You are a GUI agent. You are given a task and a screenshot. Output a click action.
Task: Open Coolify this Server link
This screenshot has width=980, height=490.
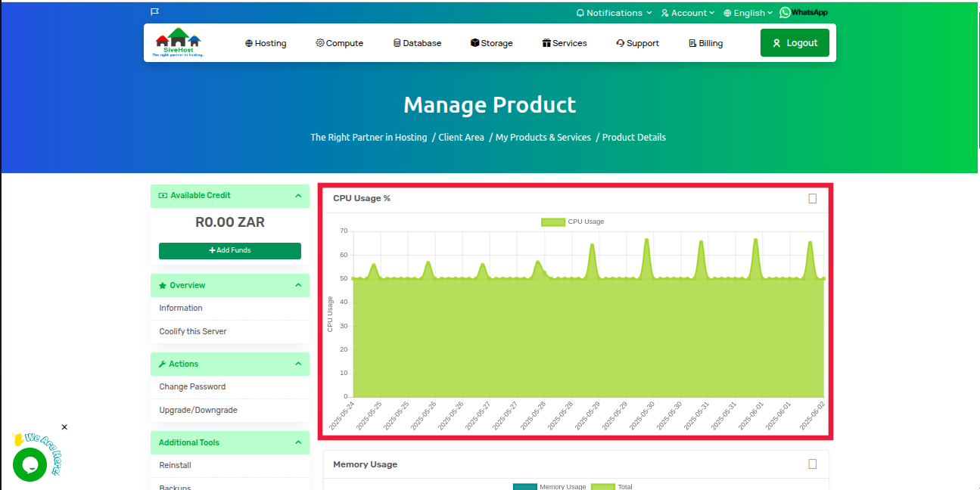tap(193, 331)
